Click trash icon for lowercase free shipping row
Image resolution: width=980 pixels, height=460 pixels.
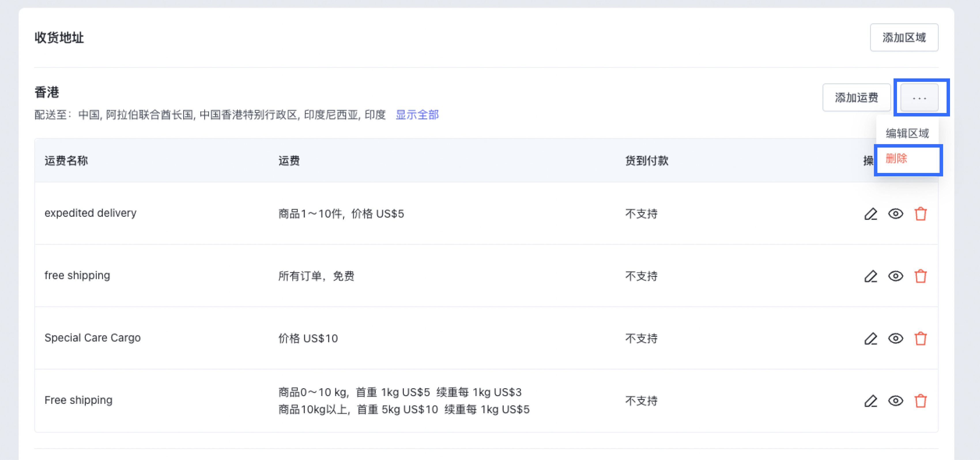(x=920, y=276)
